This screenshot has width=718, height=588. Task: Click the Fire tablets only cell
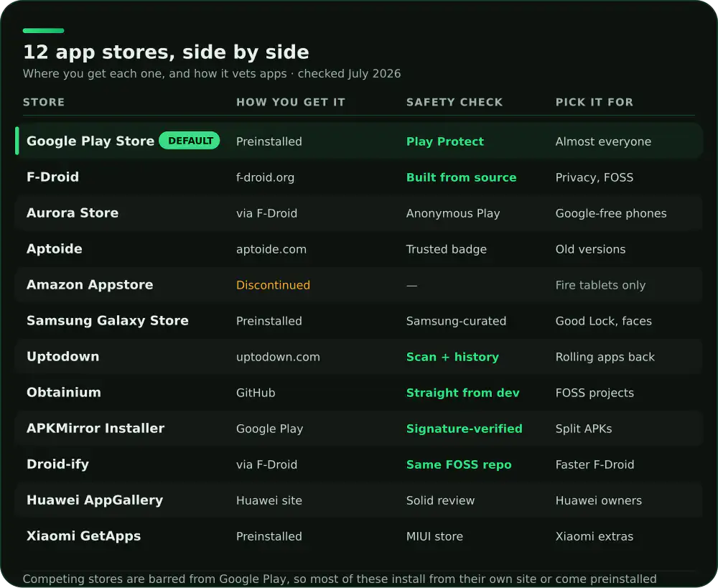[600, 285]
